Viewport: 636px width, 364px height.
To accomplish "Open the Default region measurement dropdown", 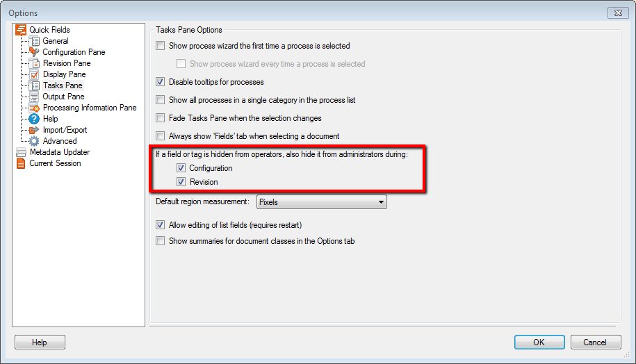I will (x=322, y=202).
